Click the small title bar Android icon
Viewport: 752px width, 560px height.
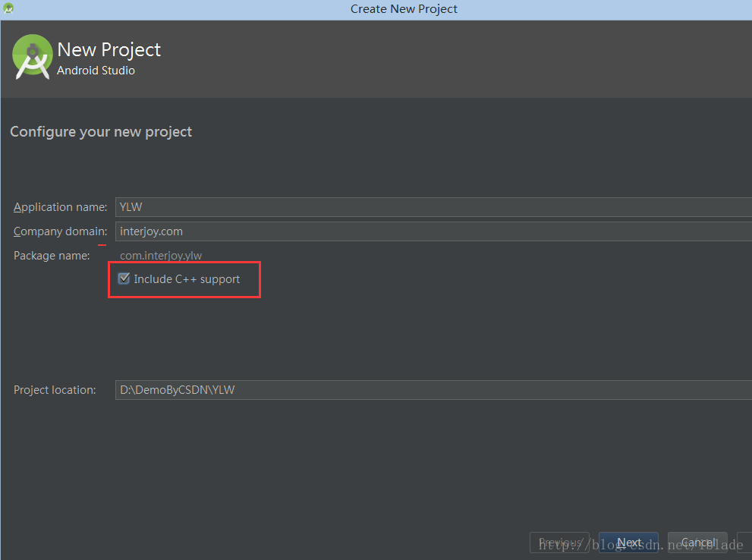8,9
